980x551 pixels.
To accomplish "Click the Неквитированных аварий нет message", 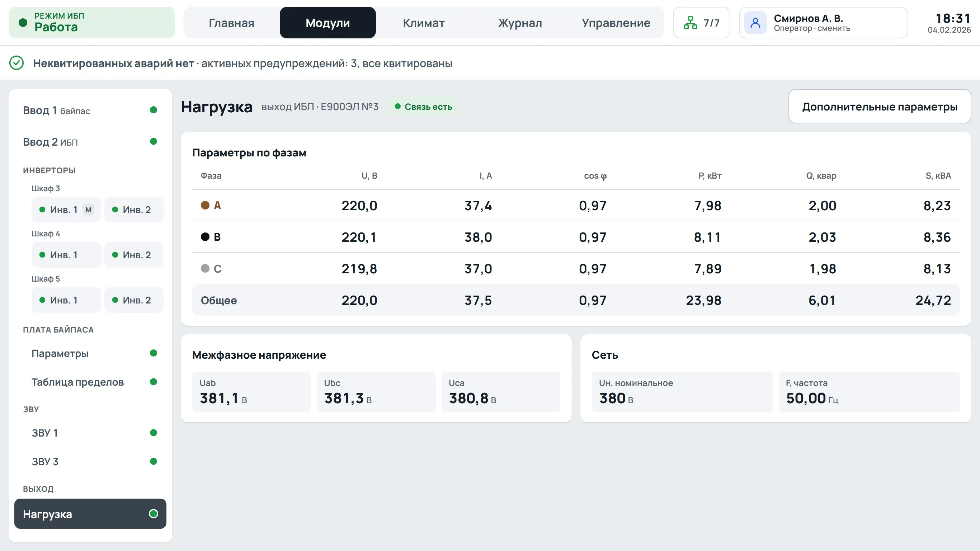I will [113, 63].
